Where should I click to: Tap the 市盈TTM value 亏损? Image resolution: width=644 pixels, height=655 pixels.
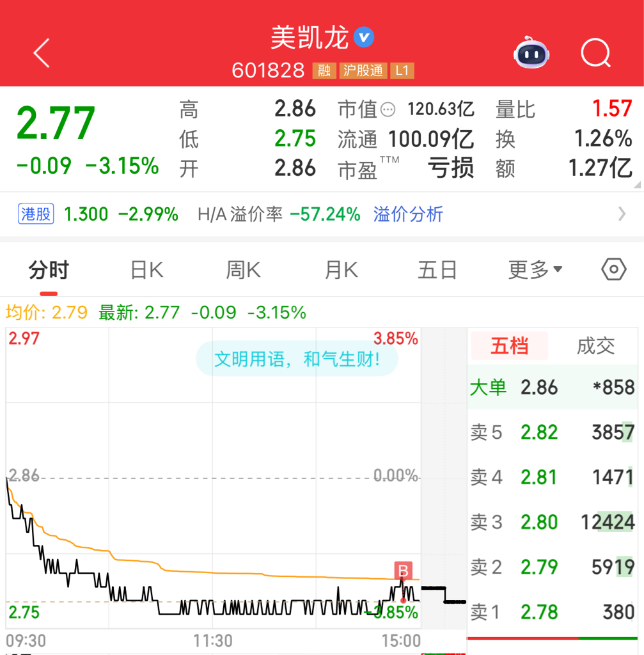tap(451, 168)
